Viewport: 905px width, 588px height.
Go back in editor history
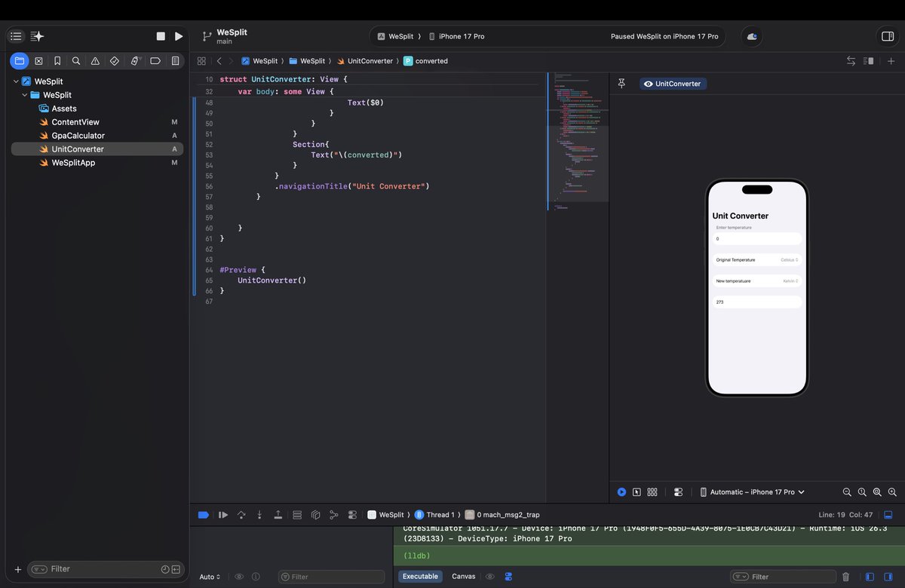pos(219,61)
